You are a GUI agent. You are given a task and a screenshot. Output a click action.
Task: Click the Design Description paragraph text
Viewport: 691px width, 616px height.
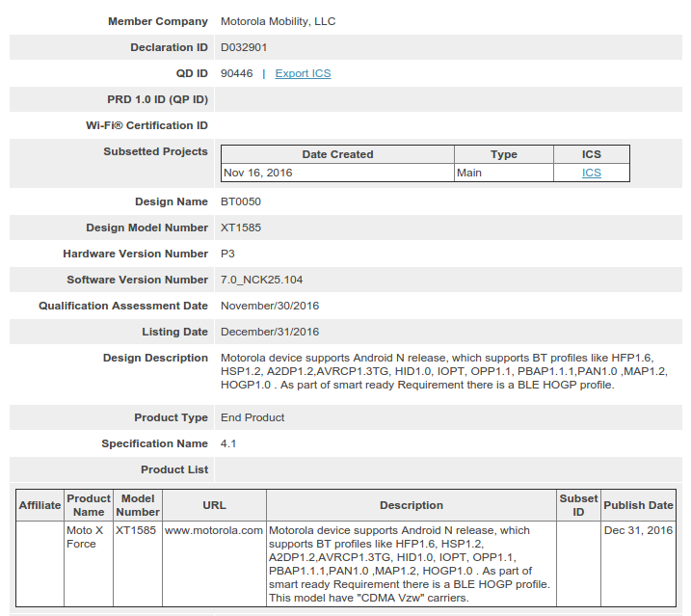click(443, 371)
